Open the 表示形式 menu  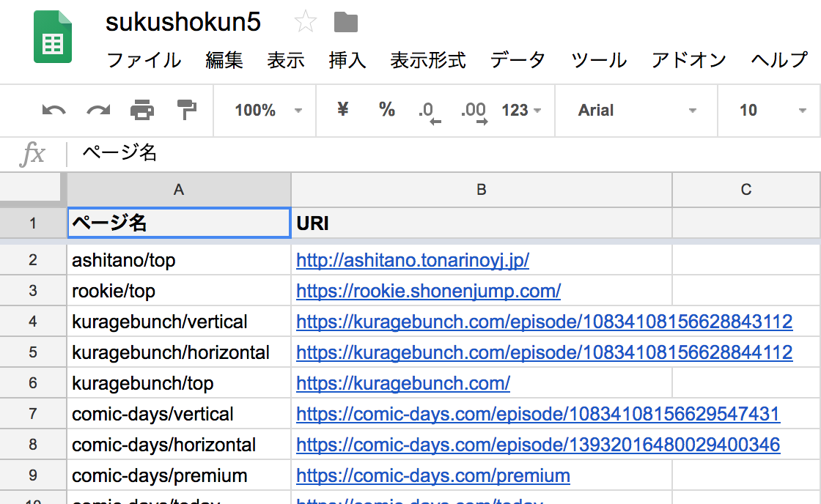coord(428,60)
